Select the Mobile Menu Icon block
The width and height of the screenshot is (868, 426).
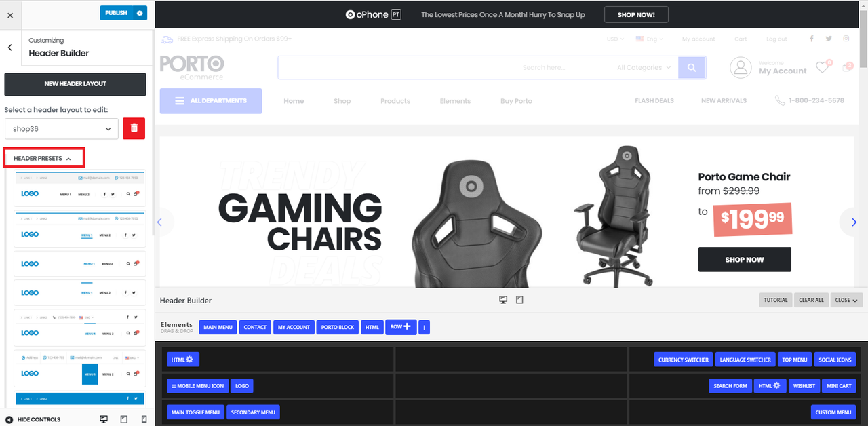pos(197,386)
